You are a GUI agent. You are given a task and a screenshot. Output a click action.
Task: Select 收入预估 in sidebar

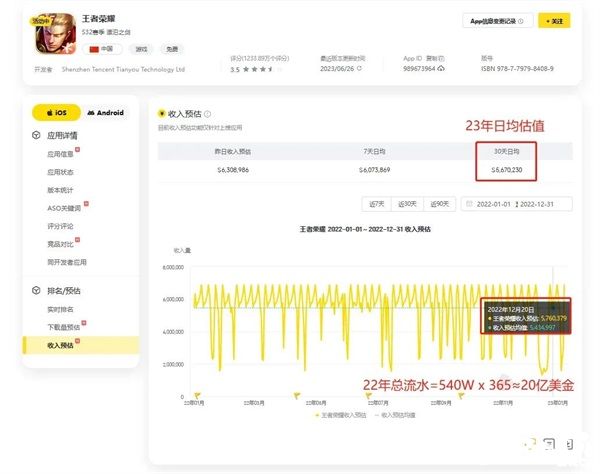point(81,345)
